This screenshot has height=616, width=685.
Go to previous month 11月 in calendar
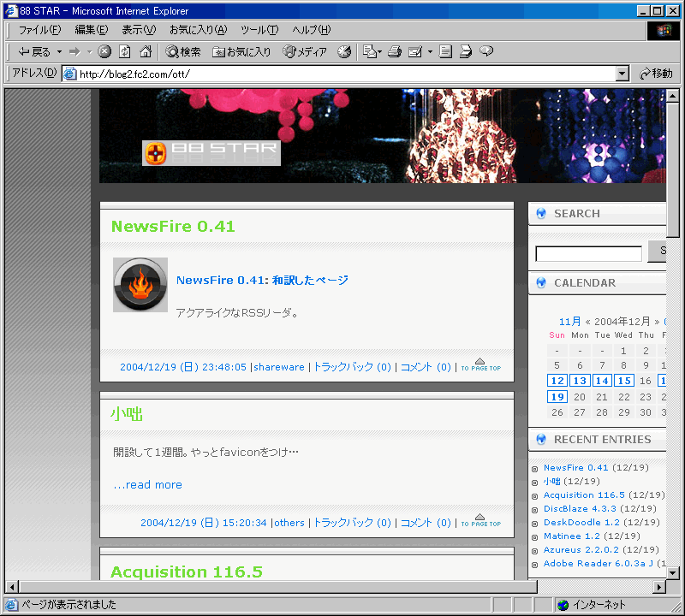tap(569, 322)
